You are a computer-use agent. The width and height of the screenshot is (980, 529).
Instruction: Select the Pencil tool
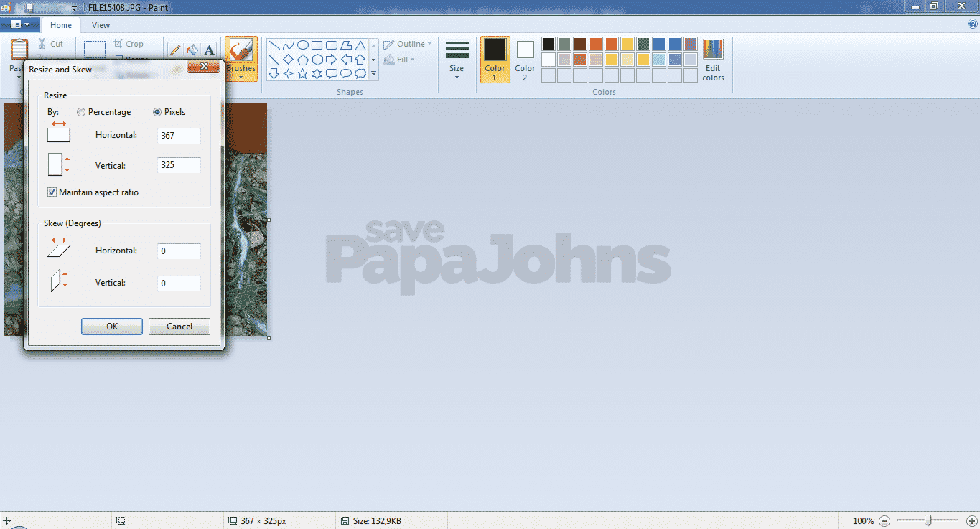pos(174,50)
